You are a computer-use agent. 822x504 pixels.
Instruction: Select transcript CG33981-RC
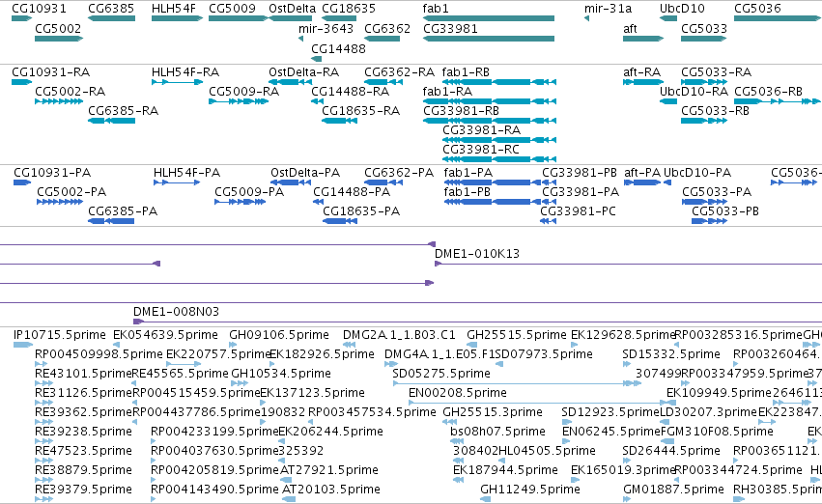[481, 150]
